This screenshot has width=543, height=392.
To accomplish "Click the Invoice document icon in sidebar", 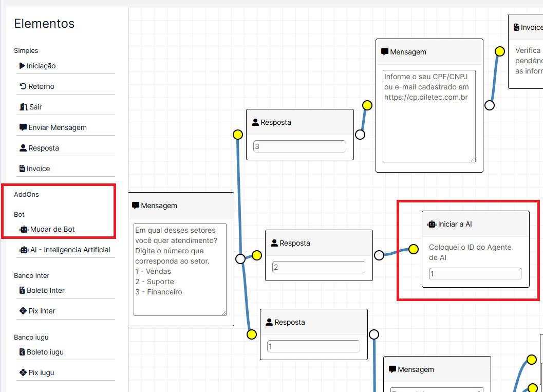I will (22, 169).
